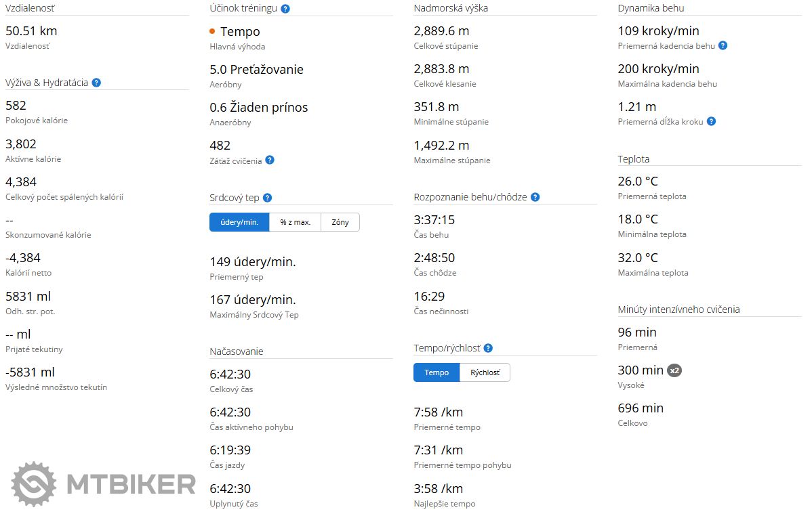This screenshot has width=812, height=516.
Task: Click the x2 badge next to 300 min
Action: [674, 370]
